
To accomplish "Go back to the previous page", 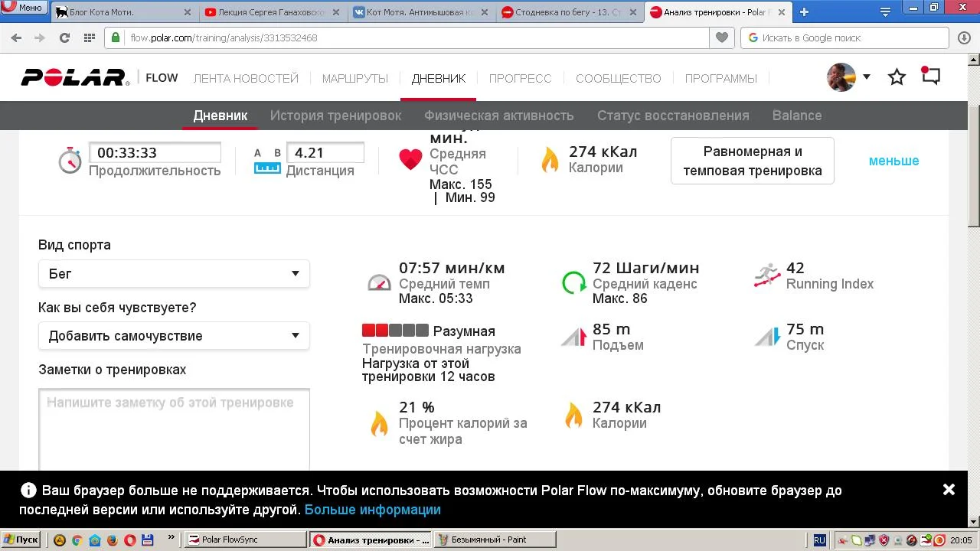I will click(x=17, y=37).
